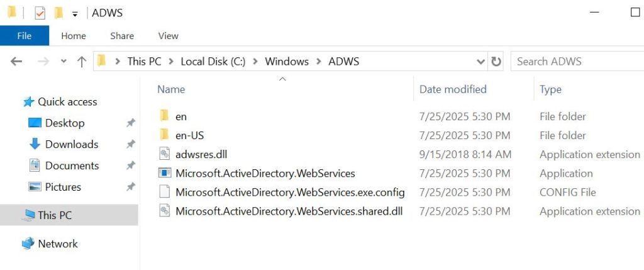Viewport: 644px width, 270px height.
Task: Switch to the Share ribbon tab
Action: 122,36
